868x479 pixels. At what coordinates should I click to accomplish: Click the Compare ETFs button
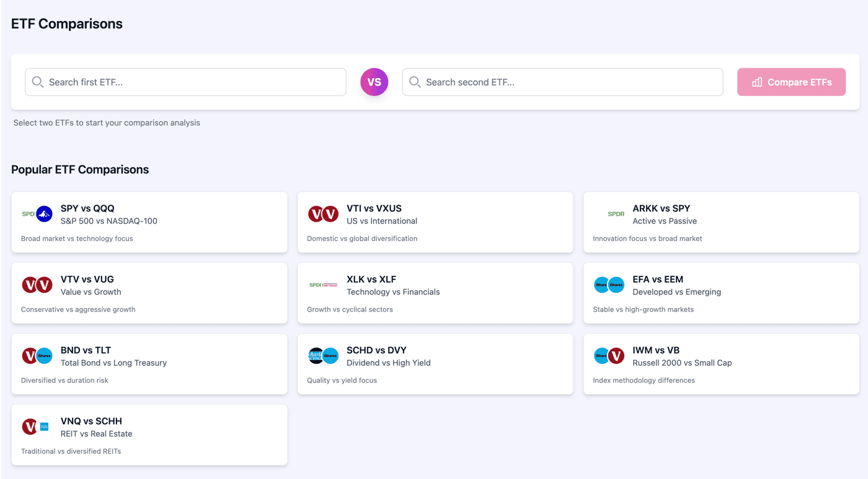point(791,82)
